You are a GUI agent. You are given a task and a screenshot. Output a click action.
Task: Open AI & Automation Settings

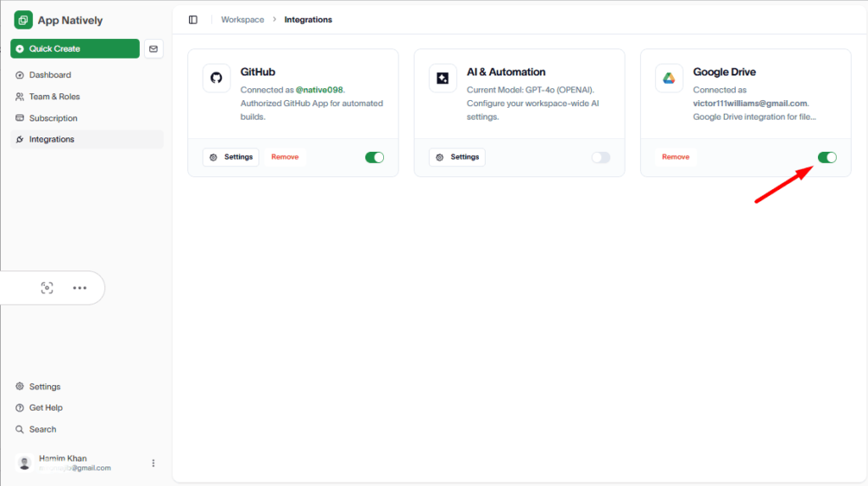coord(457,158)
